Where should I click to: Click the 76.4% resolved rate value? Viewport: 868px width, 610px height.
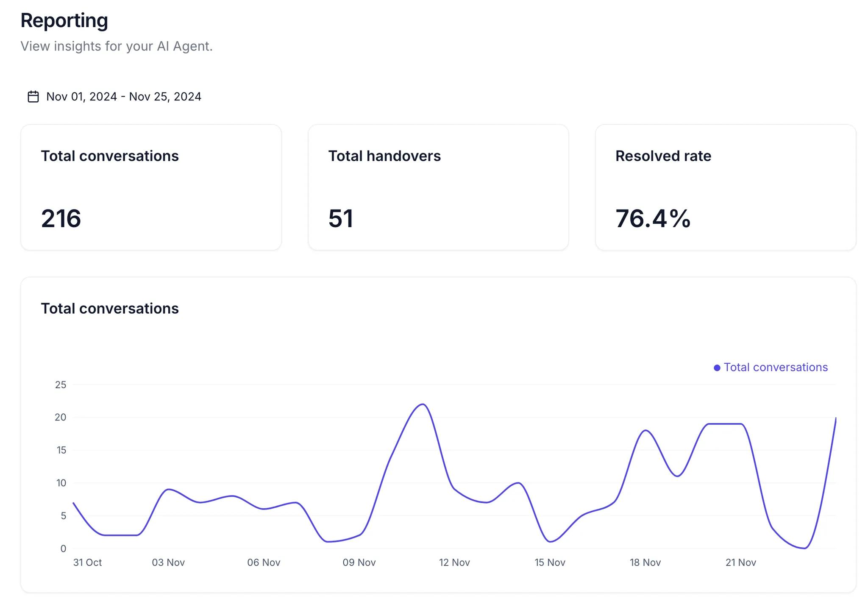(653, 219)
